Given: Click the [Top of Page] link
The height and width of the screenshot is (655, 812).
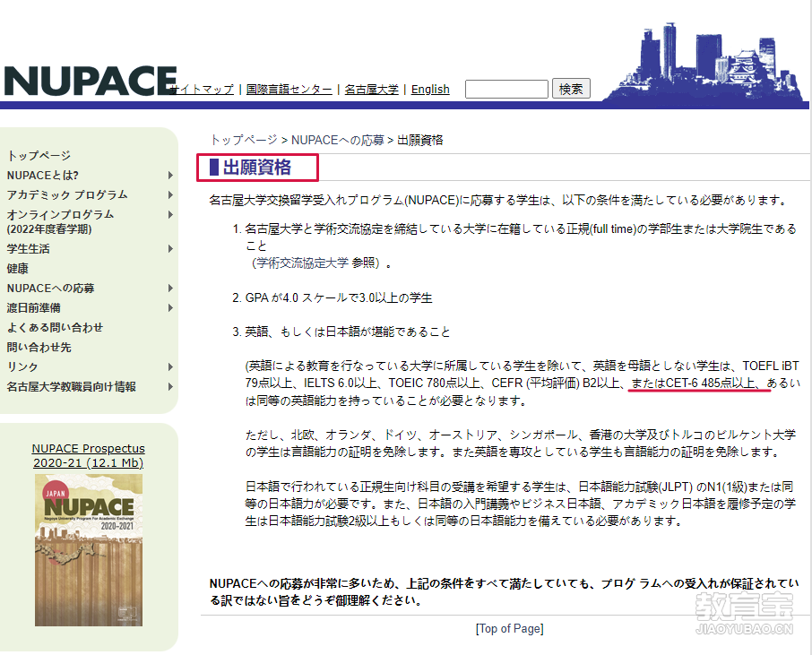Looking at the screenshot, I should [x=510, y=629].
